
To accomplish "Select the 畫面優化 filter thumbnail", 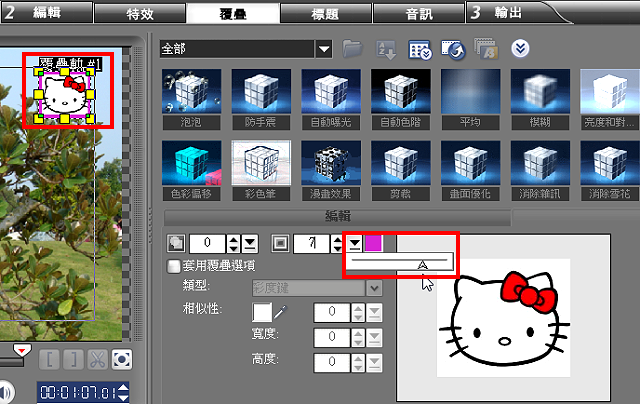I will click(471, 163).
